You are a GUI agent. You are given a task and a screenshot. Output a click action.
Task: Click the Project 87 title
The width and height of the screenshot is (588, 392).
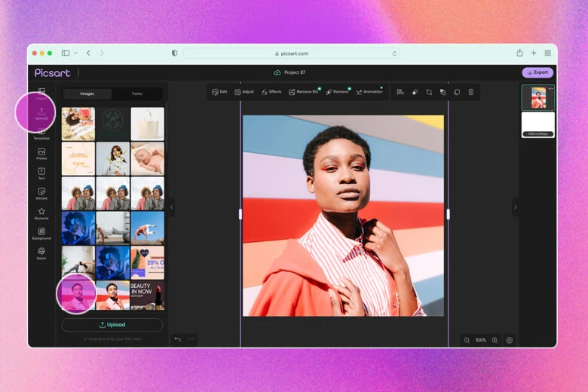(x=295, y=72)
